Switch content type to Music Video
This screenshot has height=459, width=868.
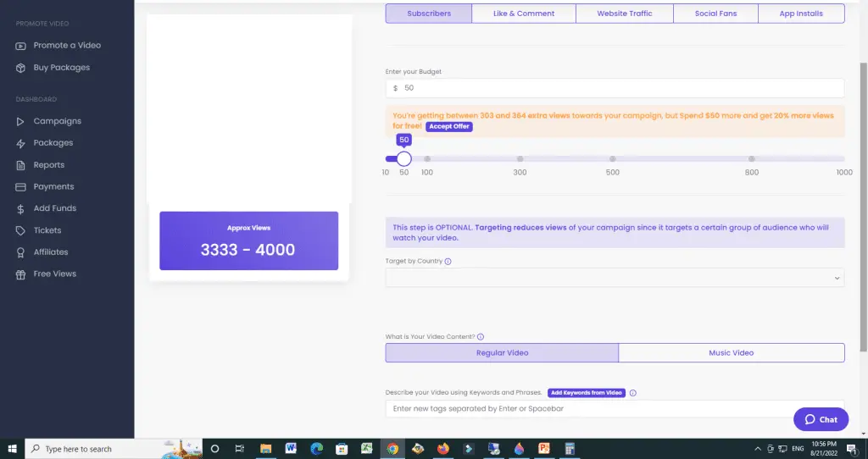(731, 352)
